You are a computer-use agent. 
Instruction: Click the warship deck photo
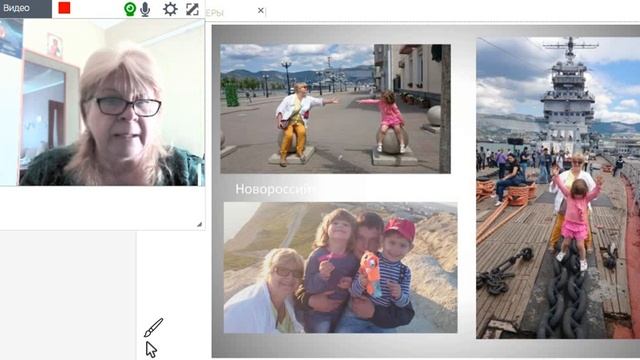tap(558, 188)
